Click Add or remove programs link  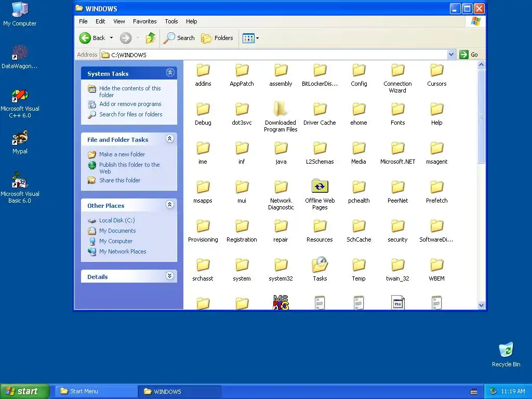tap(130, 104)
